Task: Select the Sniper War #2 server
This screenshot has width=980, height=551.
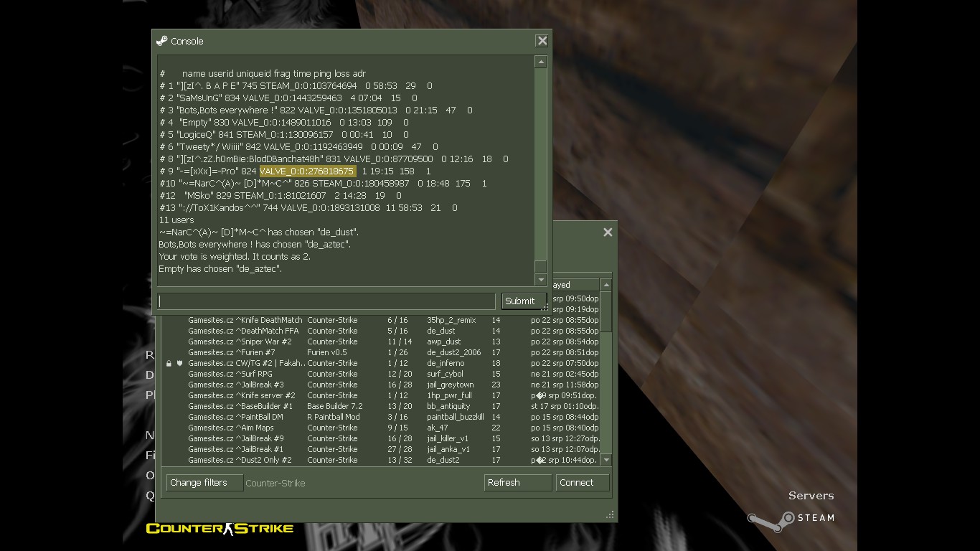Action: pyautogui.click(x=380, y=342)
